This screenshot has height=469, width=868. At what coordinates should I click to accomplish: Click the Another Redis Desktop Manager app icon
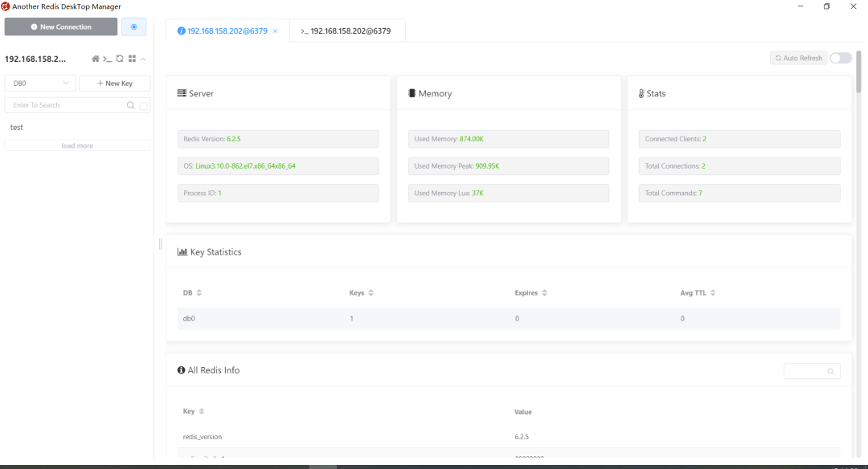6,6
